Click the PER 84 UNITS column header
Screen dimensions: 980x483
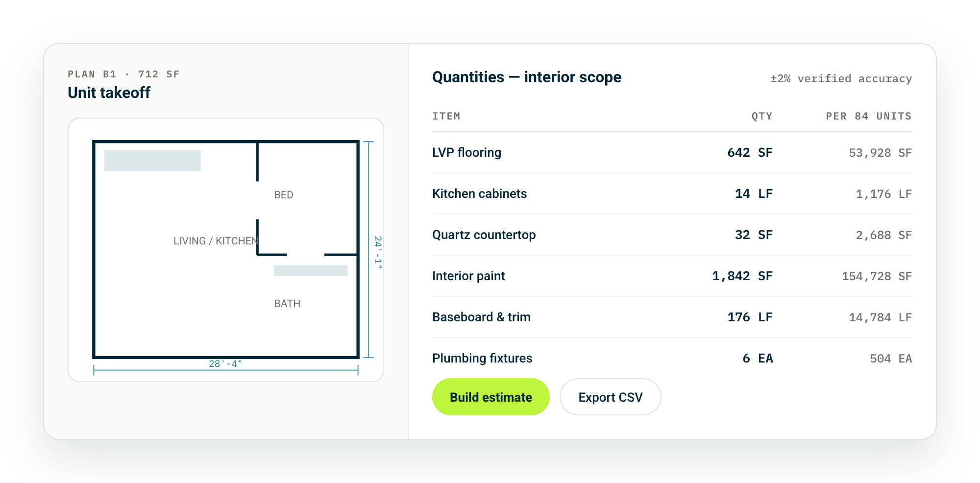[x=869, y=116]
